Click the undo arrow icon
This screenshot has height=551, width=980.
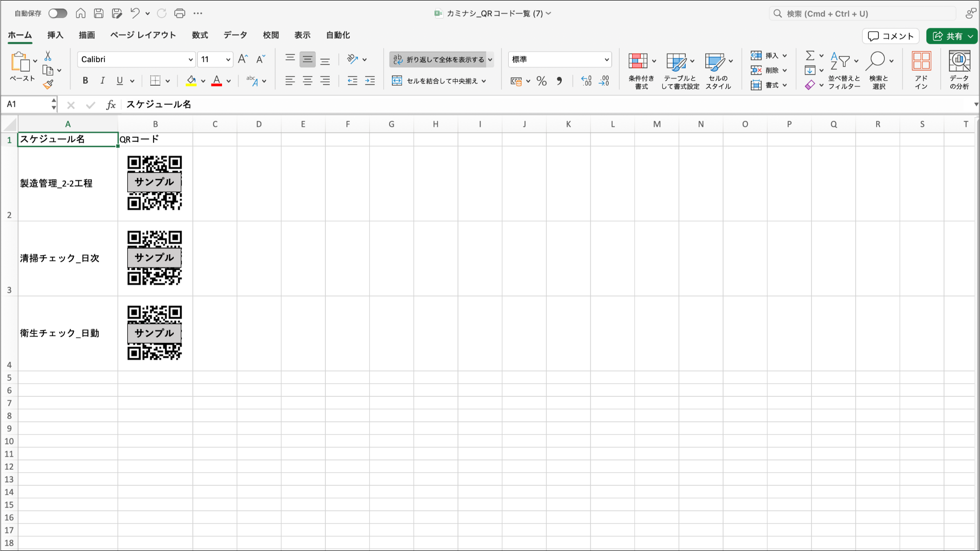click(135, 13)
